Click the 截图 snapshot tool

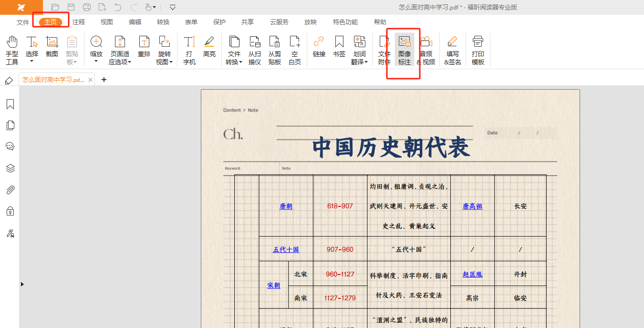[52, 47]
